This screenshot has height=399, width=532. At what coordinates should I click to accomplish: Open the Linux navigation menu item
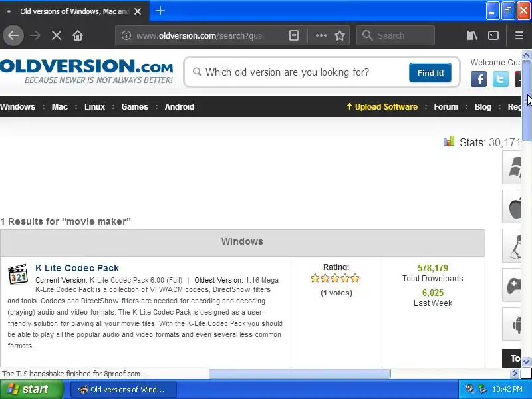click(94, 107)
